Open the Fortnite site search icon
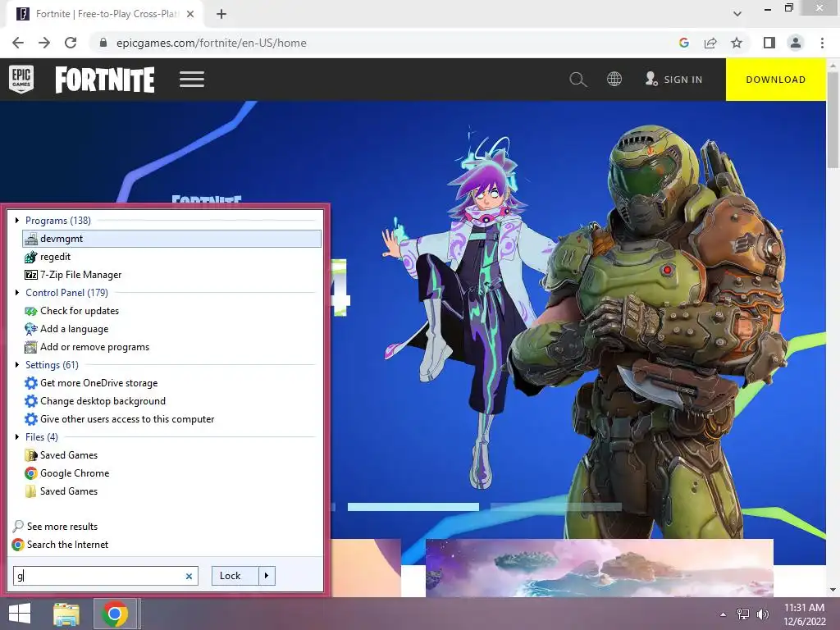The width and height of the screenshot is (840, 630). click(578, 80)
